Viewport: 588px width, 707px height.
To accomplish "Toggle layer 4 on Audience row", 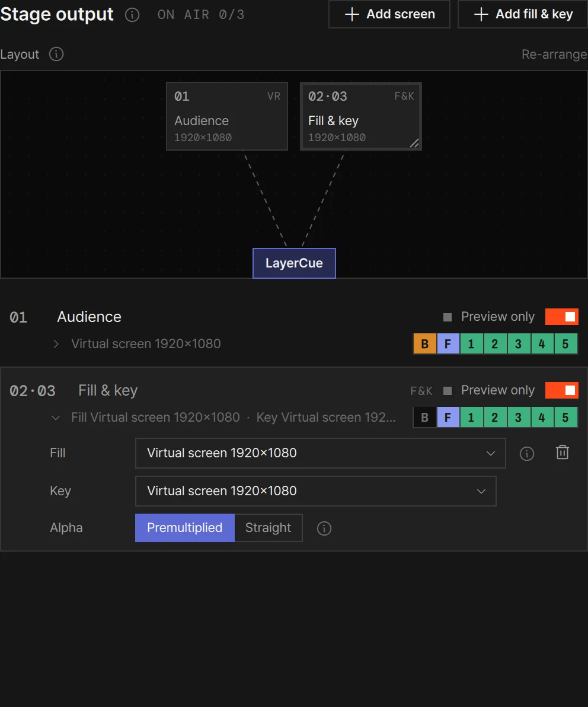I will pyautogui.click(x=542, y=344).
